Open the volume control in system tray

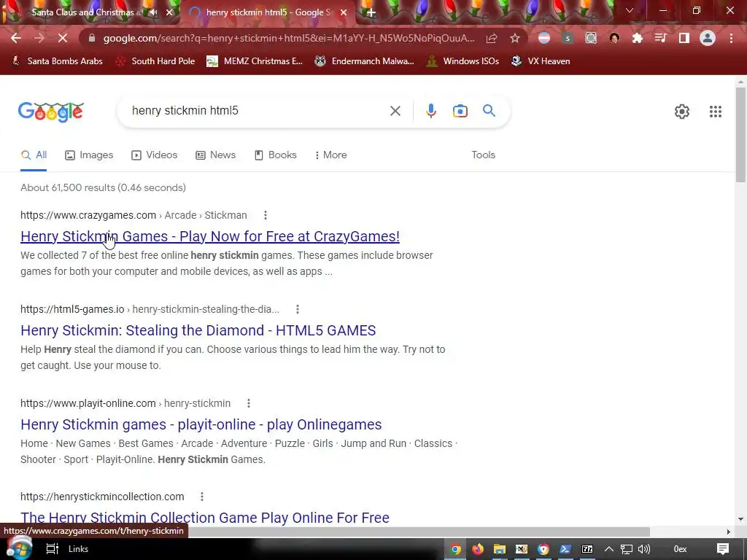tap(643, 549)
